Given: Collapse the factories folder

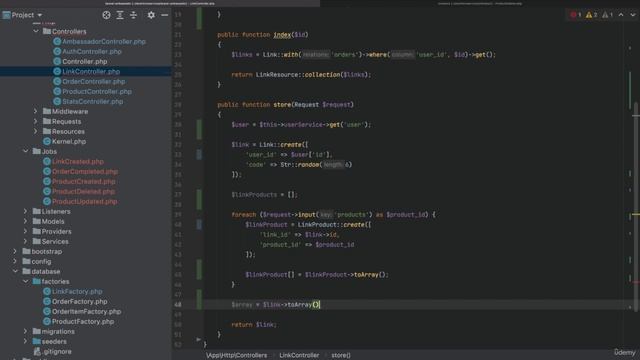Looking at the screenshot, I should click(x=26, y=281).
